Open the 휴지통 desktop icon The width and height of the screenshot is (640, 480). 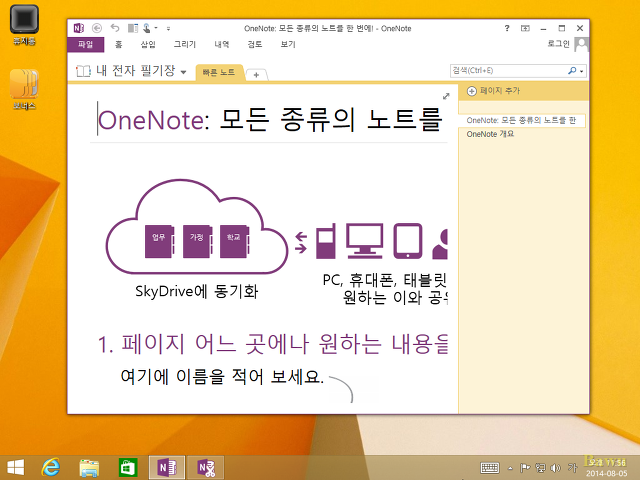click(24, 24)
